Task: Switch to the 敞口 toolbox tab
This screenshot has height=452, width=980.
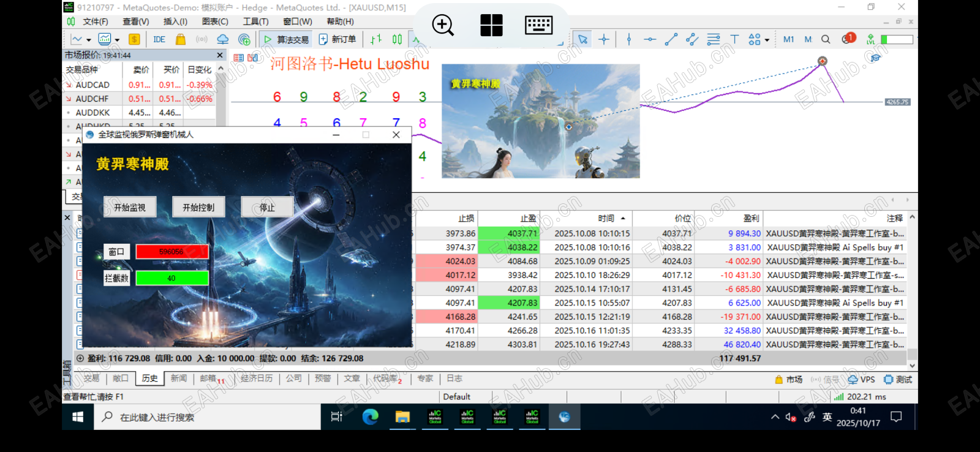Action: pos(121,379)
